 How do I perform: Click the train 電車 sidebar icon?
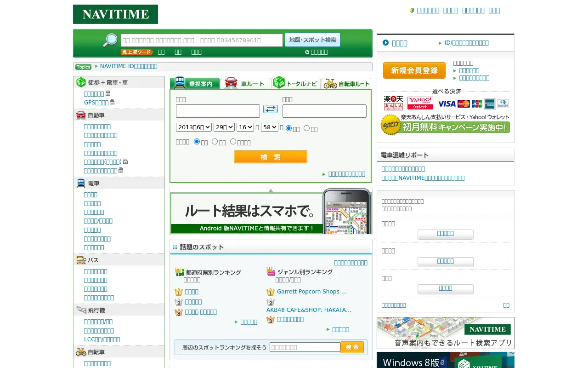(x=81, y=183)
